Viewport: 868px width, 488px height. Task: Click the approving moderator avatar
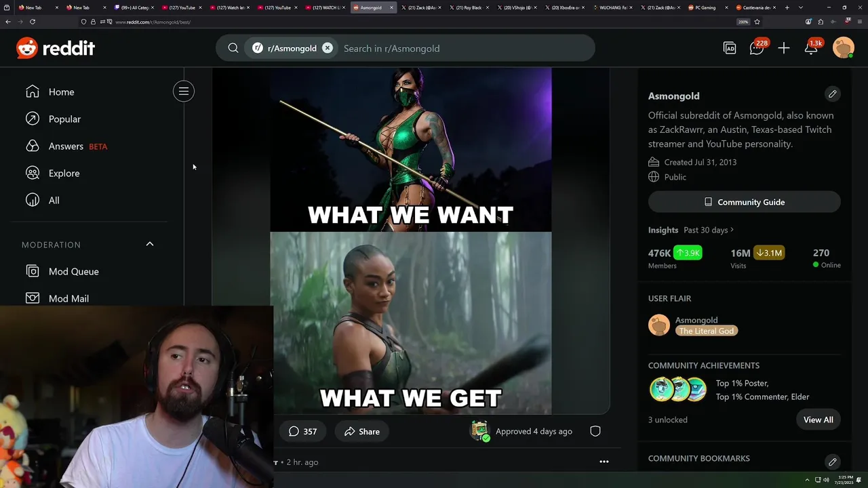click(x=480, y=430)
